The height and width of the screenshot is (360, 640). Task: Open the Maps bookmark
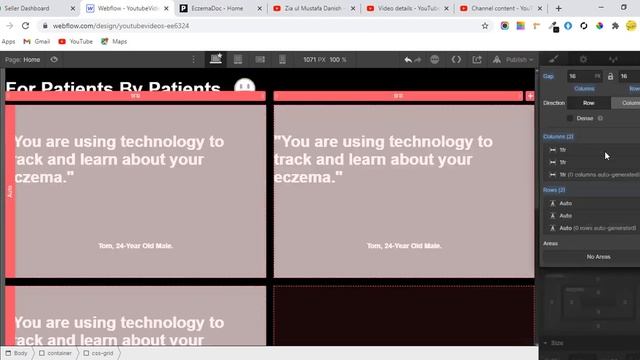[114, 42]
